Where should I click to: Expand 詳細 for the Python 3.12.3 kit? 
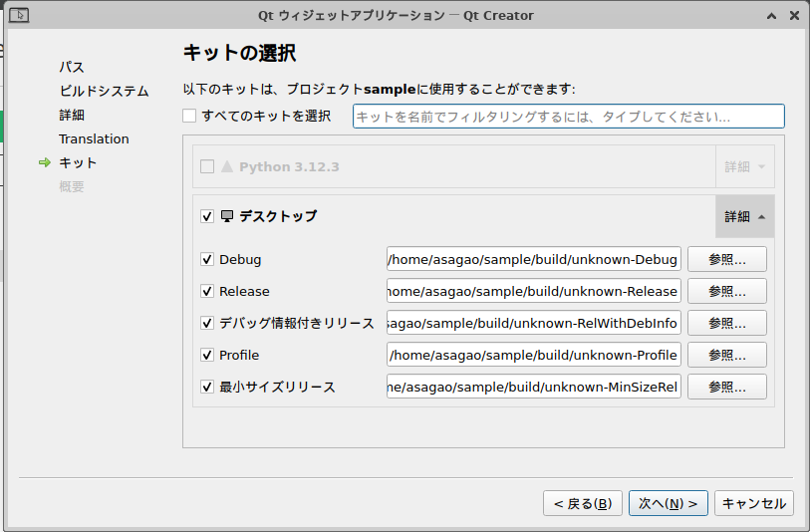click(745, 166)
